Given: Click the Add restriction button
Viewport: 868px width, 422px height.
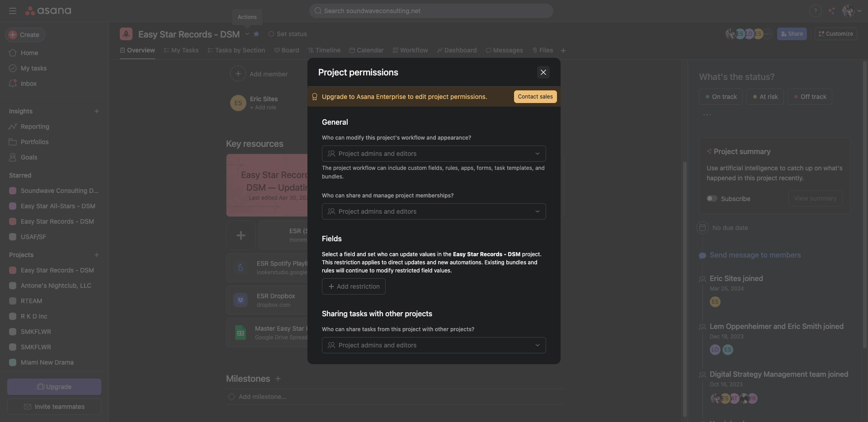Looking at the screenshot, I should pos(354,286).
